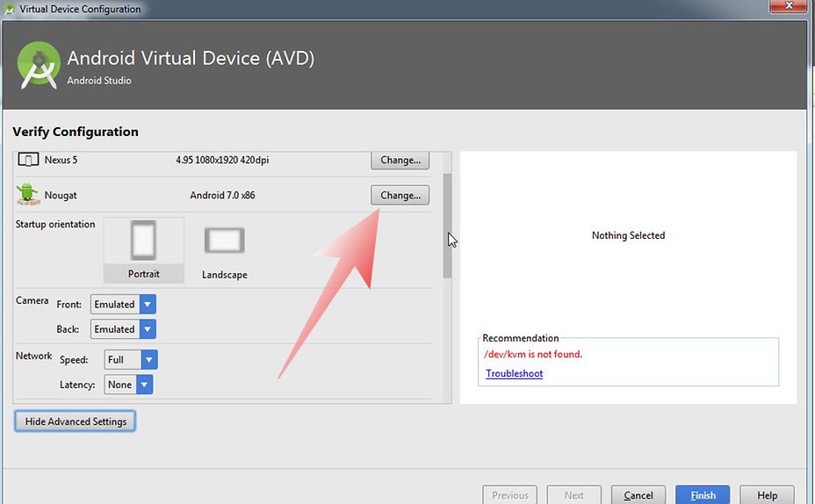Click Change button for Nougat system image
This screenshot has width=815, height=504.
[400, 195]
